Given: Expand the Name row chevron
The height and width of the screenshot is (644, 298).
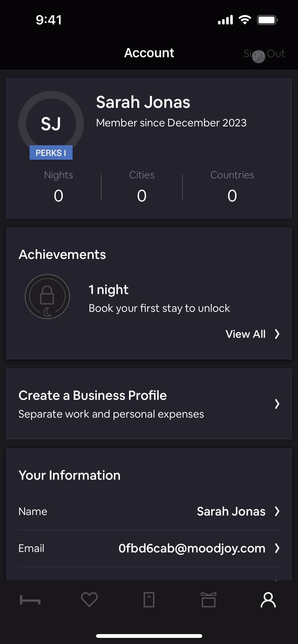Looking at the screenshot, I should coord(277,511).
